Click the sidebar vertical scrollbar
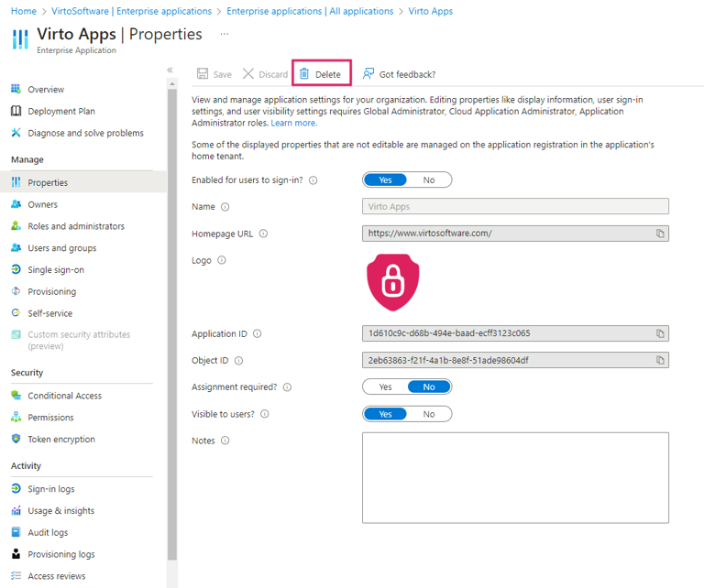This screenshot has height=588, width=704. 172,325
